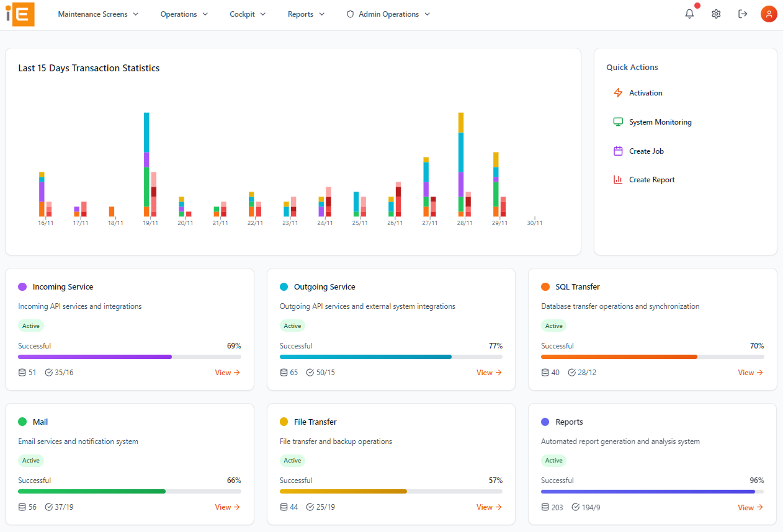The width and height of the screenshot is (783, 532).
Task: Select the System Monitoring monitor icon
Action: [x=618, y=122]
